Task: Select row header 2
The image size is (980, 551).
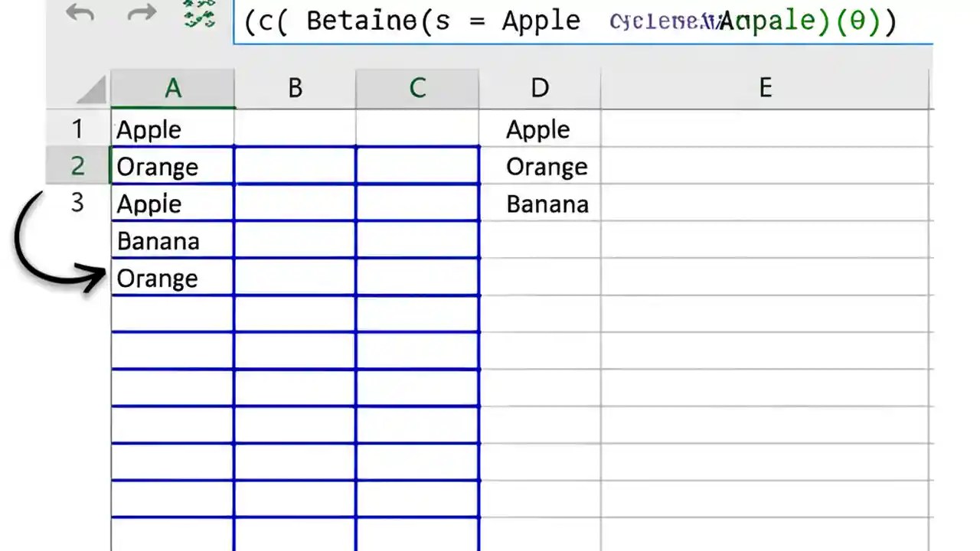Action: coord(77,167)
